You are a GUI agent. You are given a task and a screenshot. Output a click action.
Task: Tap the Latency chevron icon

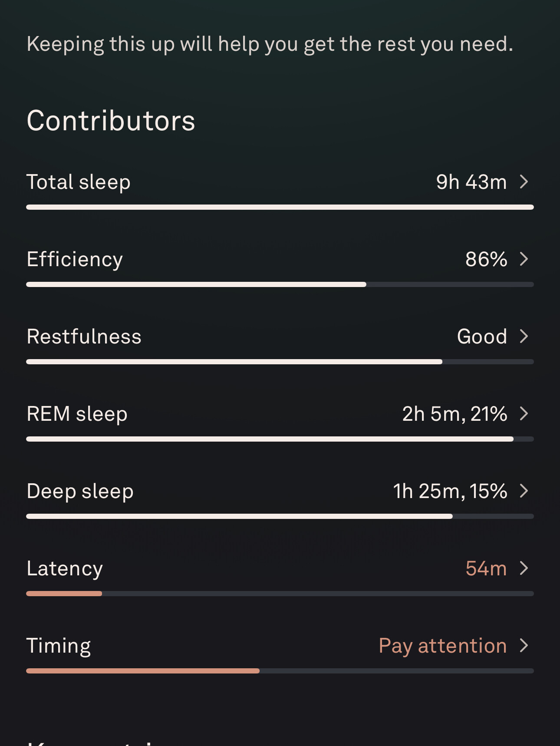[524, 568]
